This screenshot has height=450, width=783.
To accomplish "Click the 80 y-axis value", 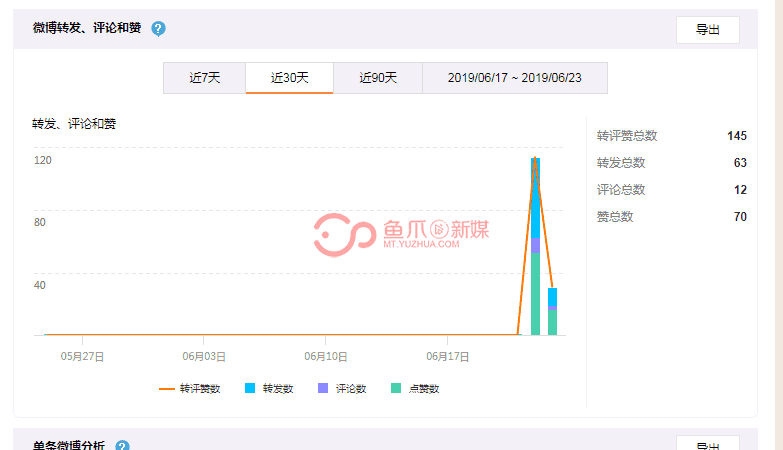I will 39,222.
